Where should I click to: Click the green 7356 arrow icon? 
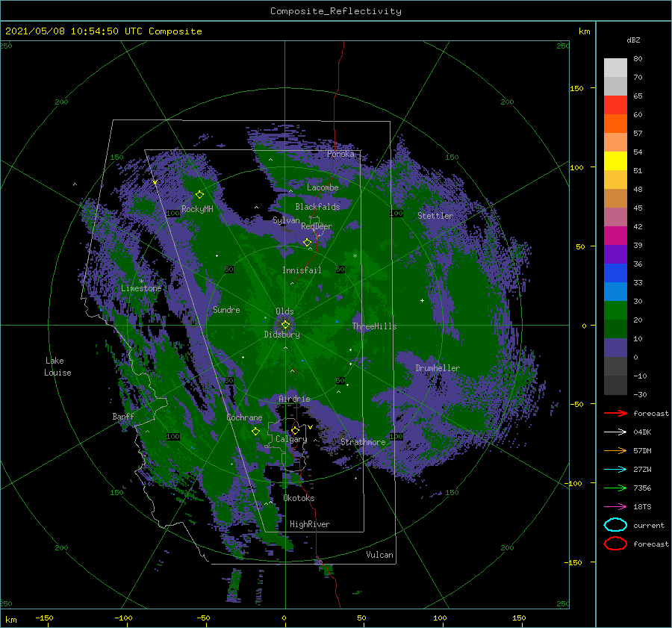(x=615, y=488)
